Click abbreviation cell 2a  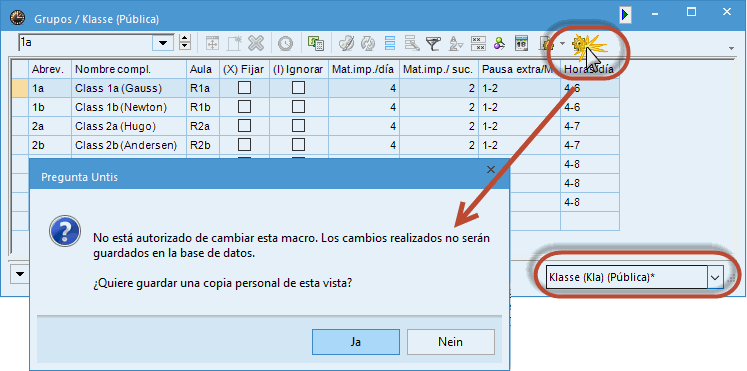click(50, 126)
